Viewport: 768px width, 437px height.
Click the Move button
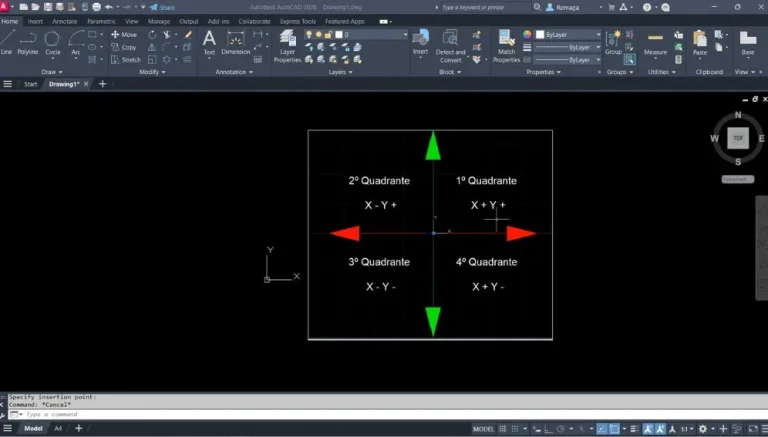124,34
